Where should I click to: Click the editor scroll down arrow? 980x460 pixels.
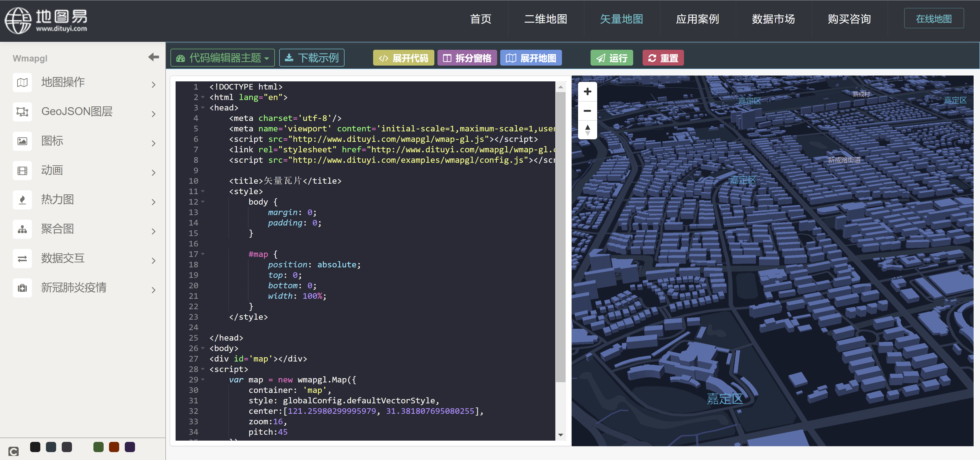point(560,435)
